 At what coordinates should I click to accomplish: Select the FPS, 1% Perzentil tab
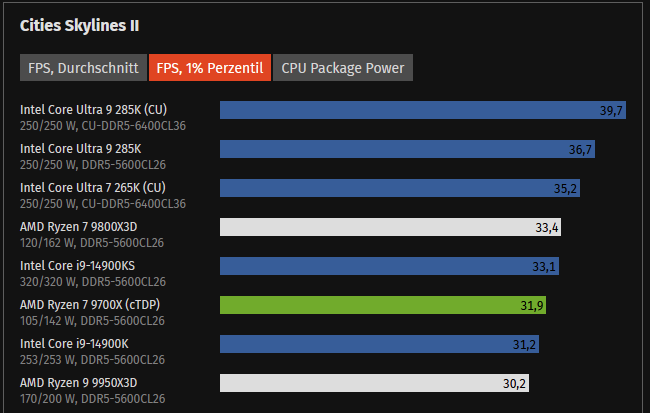click(x=210, y=68)
